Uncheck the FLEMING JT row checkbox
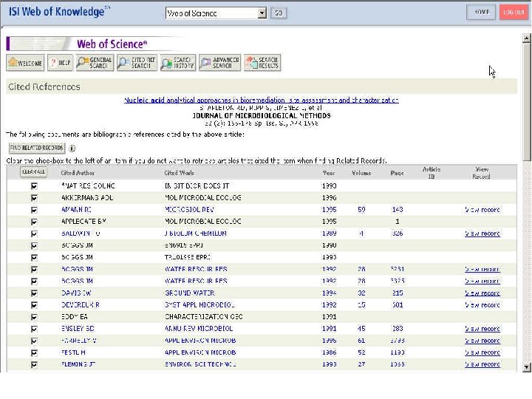Image resolution: width=532 pixels, height=399 pixels. pos(34,364)
